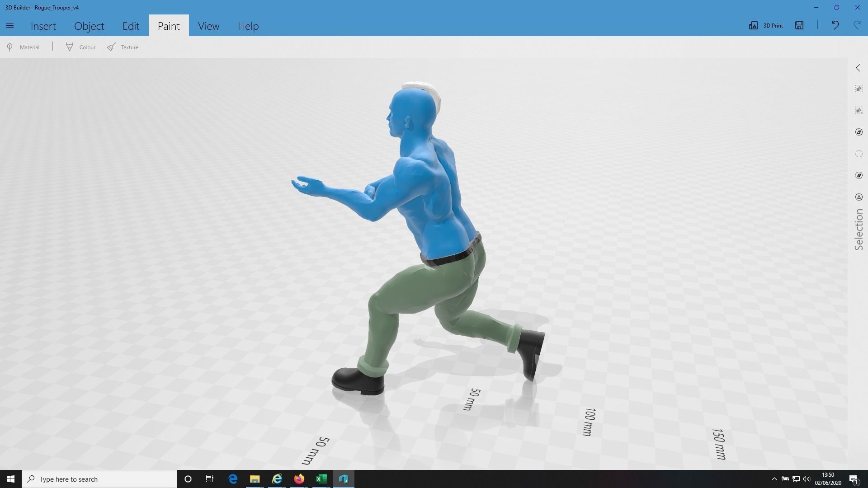This screenshot has width=868, height=488.
Task: Select the Texture paint tool
Action: pyautogui.click(x=123, y=47)
